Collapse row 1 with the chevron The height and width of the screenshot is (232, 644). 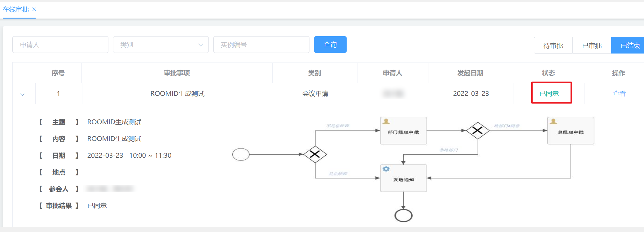22,94
